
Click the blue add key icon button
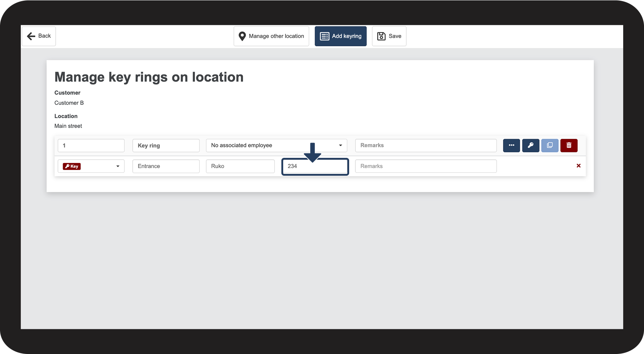531,145
